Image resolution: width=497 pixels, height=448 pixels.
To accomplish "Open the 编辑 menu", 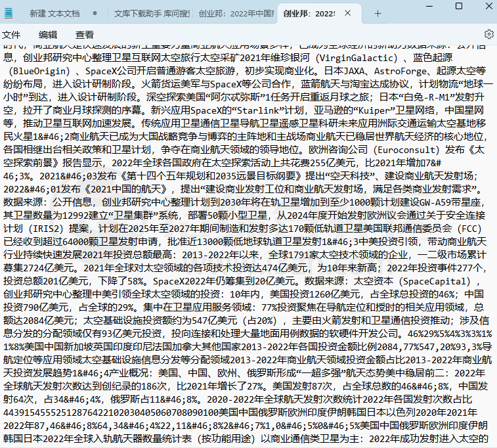I will tap(48, 35).
